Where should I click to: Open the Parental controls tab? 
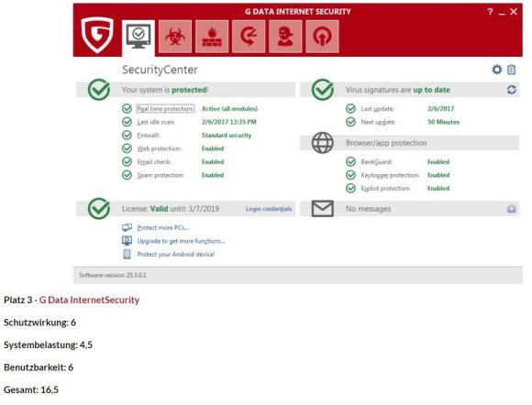pos(285,37)
